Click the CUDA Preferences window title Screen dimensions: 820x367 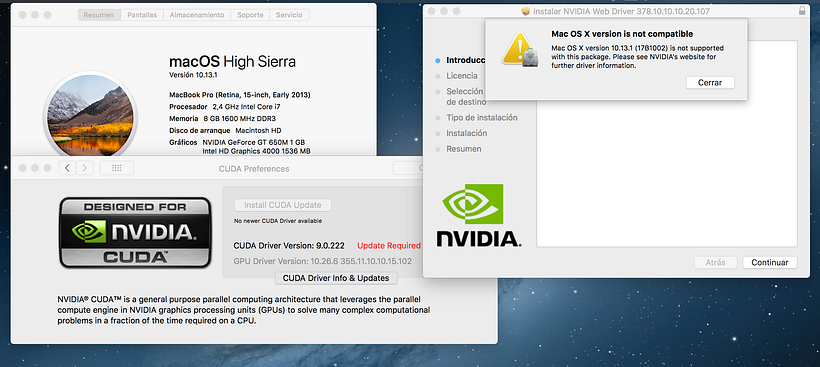click(x=254, y=169)
